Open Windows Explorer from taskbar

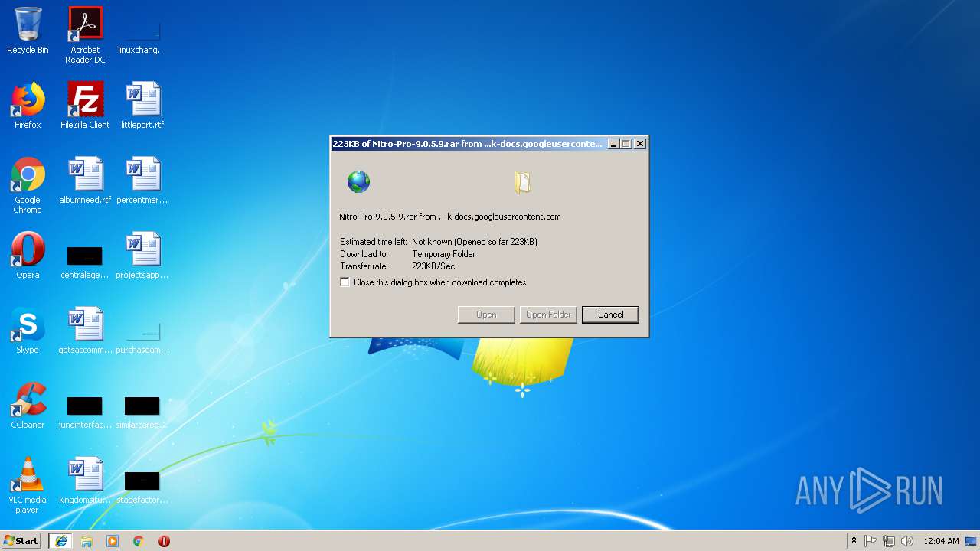tap(87, 541)
